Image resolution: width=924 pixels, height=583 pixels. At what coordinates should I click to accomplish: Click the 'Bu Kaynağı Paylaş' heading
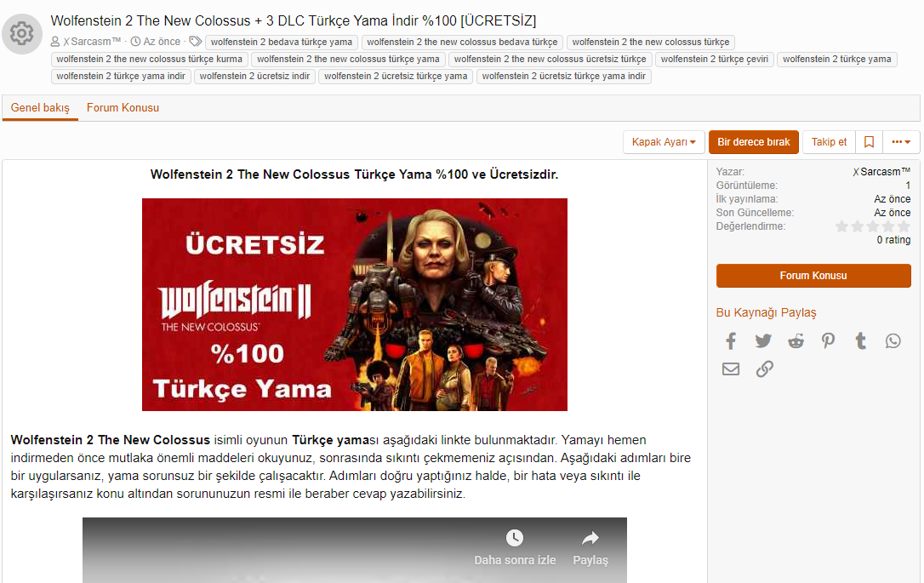pos(766,312)
